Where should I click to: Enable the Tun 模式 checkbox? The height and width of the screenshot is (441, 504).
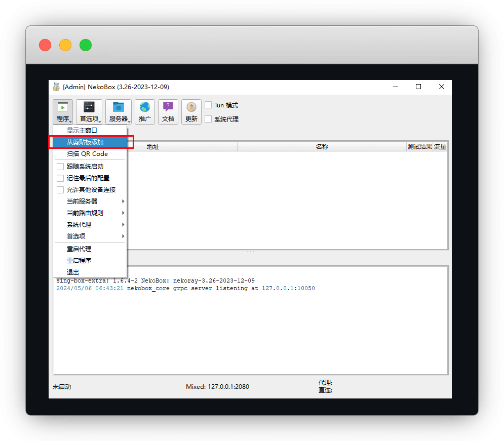click(208, 105)
